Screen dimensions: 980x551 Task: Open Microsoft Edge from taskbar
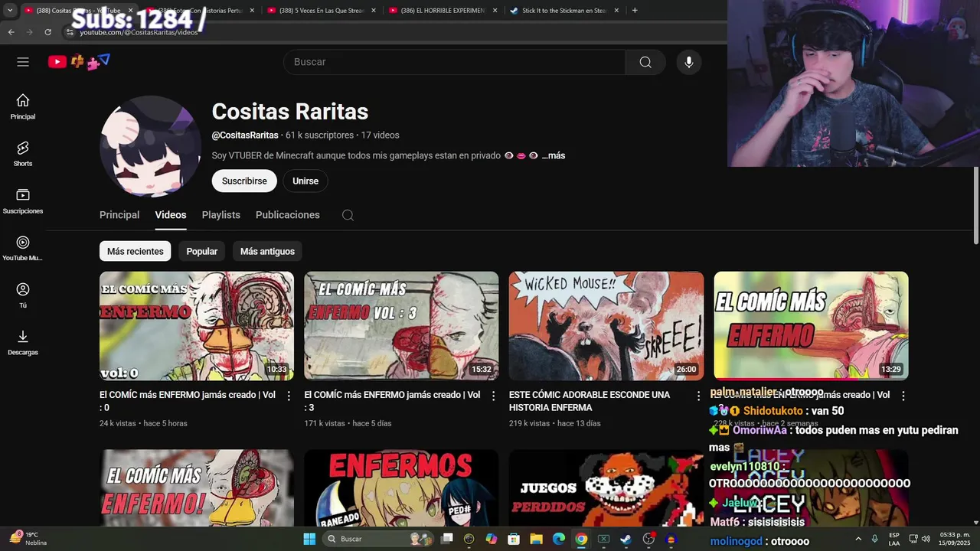559,539
